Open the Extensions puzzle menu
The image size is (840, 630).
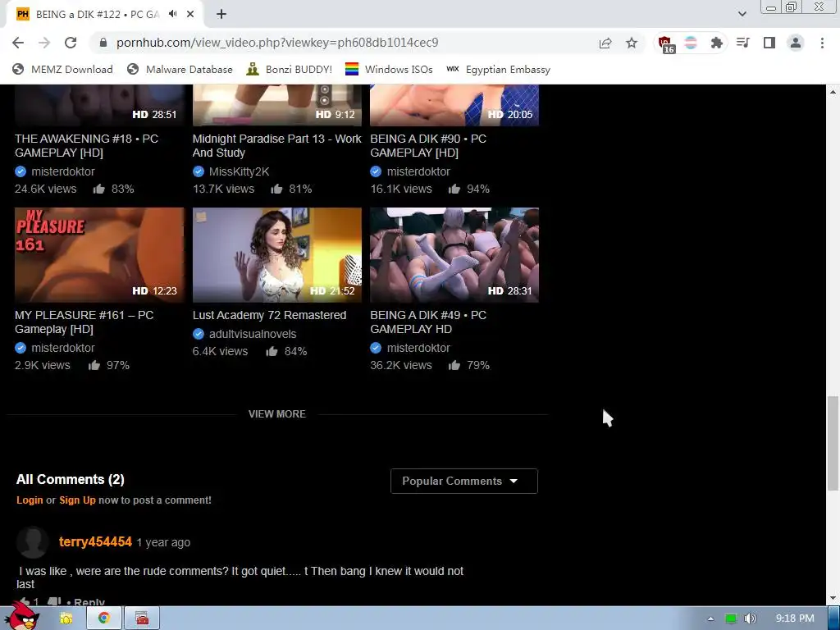[716, 43]
